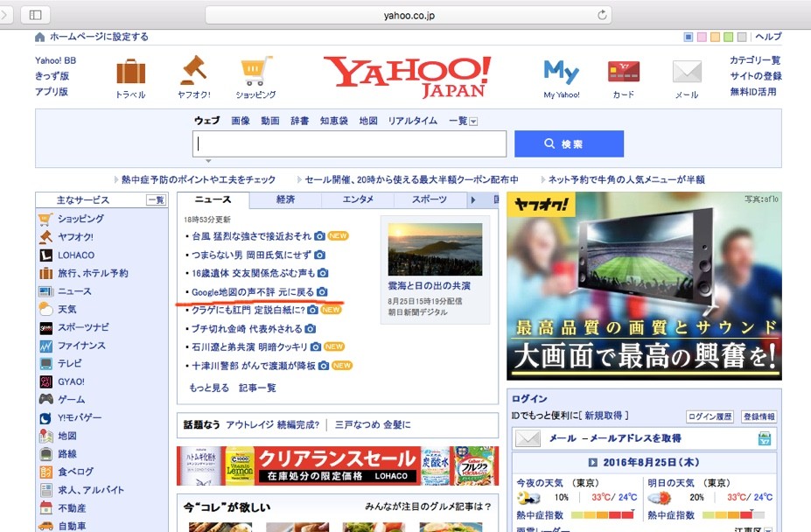811x532 pixels.
Task: Switch to the スポーツ tab
Action: click(x=430, y=199)
